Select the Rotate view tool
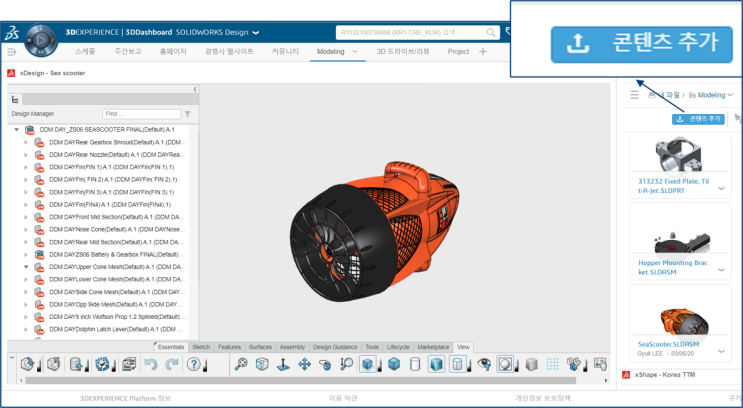Viewport: 743px width, 408px height. click(x=325, y=364)
